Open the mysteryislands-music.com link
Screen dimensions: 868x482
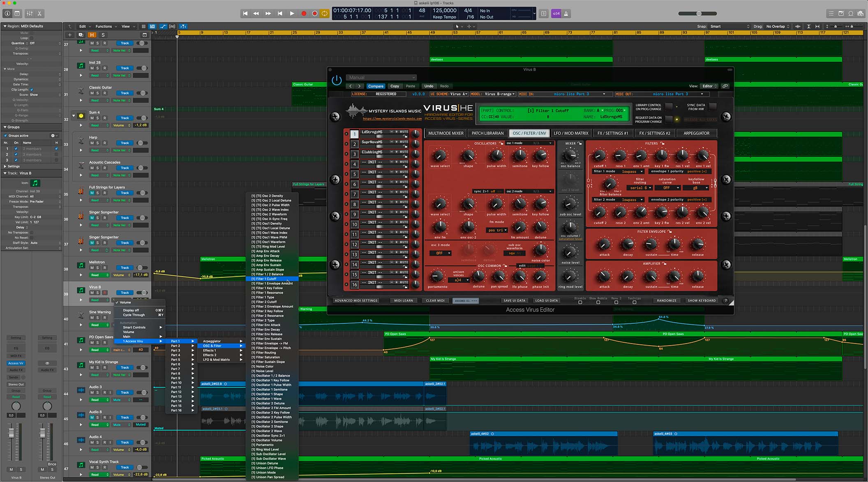click(x=392, y=119)
